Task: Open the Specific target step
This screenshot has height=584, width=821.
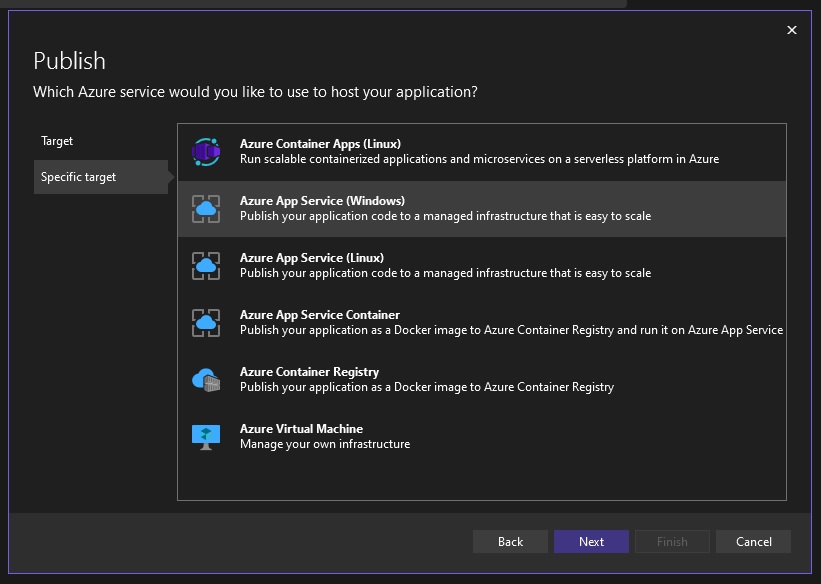Action: [x=101, y=177]
